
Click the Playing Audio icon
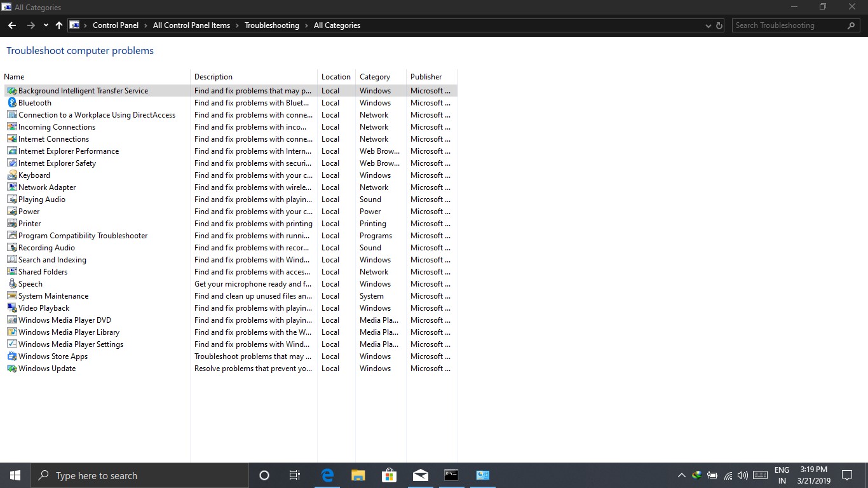pyautogui.click(x=12, y=200)
